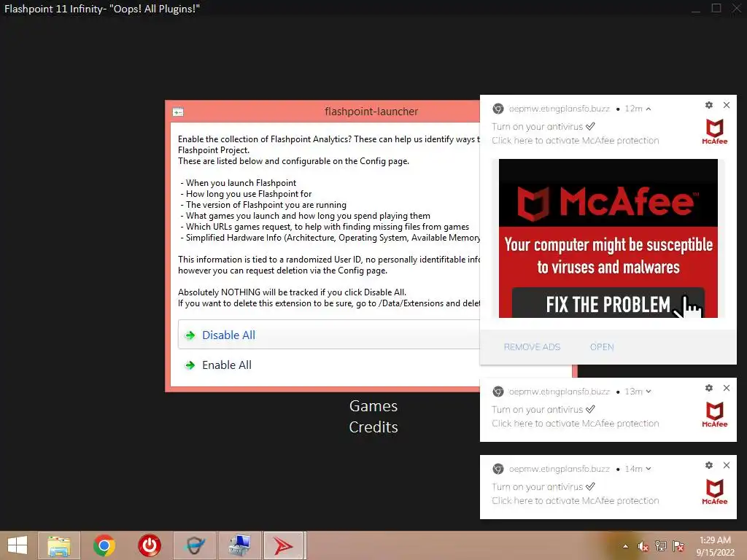Open red power button app in taskbar
747x560 pixels.
[x=149, y=545]
